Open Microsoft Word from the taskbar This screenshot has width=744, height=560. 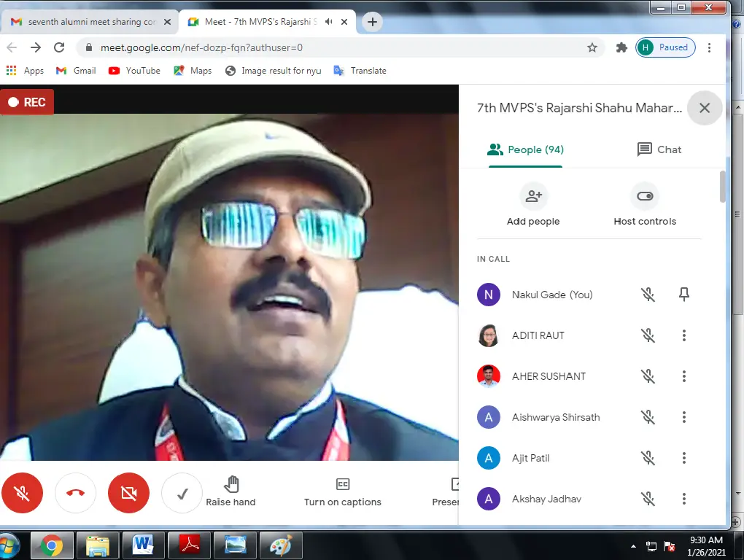click(143, 545)
